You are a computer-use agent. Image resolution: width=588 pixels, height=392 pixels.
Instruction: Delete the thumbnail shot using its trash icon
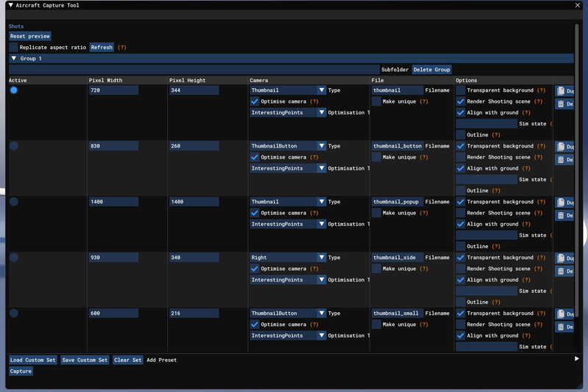pyautogui.click(x=564, y=104)
